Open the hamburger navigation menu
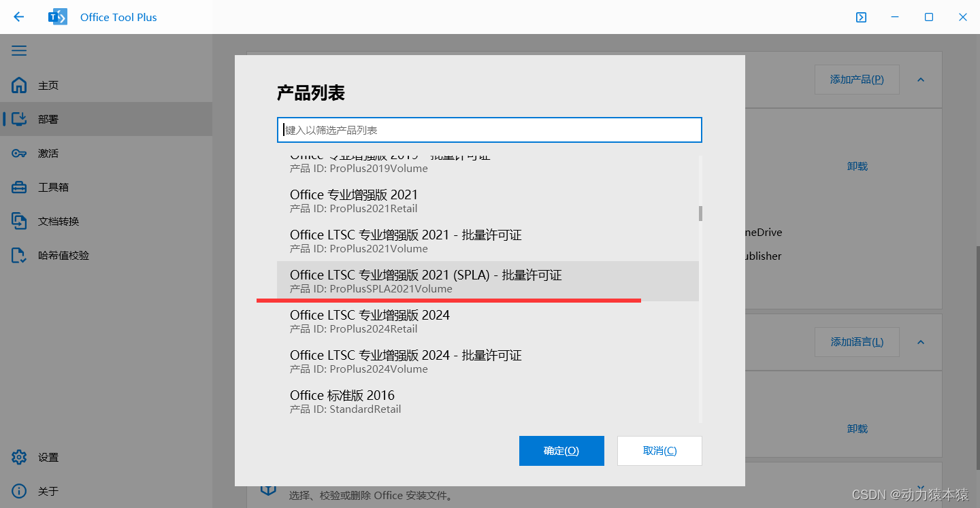The image size is (980, 508). [19, 51]
